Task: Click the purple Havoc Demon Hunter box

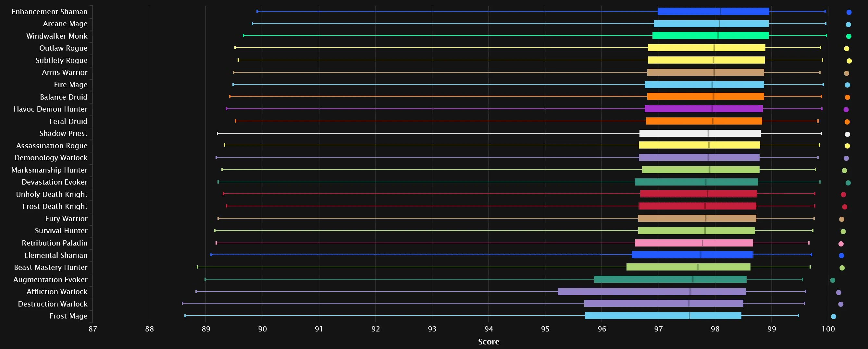Action: (703, 109)
